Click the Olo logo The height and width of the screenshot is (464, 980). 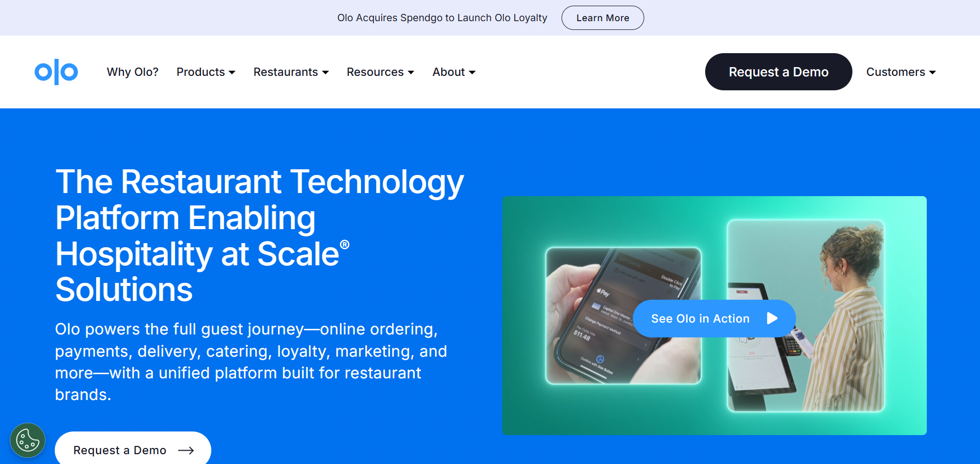(x=56, y=72)
